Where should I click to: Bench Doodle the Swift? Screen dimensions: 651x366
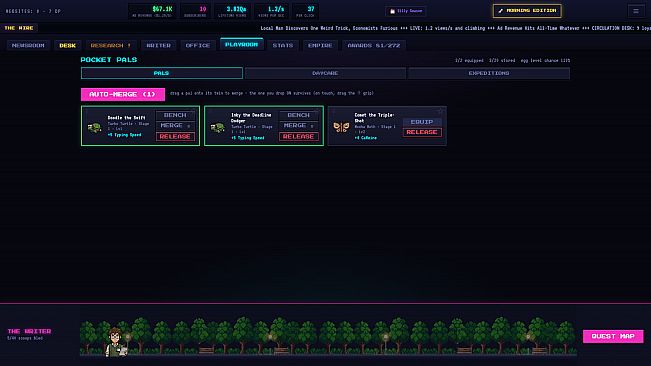coord(175,115)
